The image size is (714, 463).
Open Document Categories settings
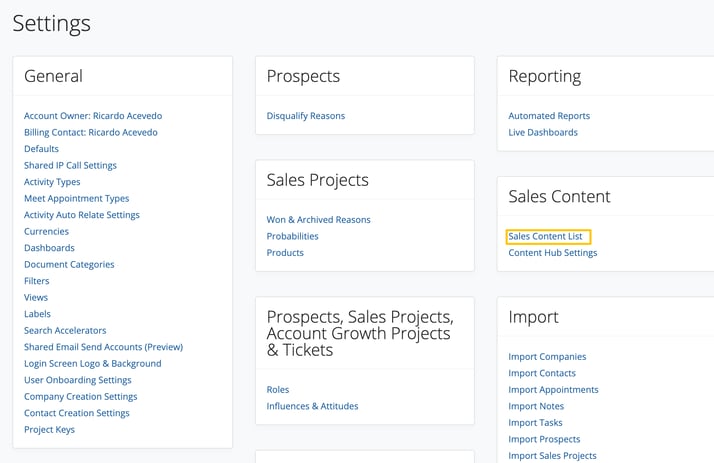point(69,265)
